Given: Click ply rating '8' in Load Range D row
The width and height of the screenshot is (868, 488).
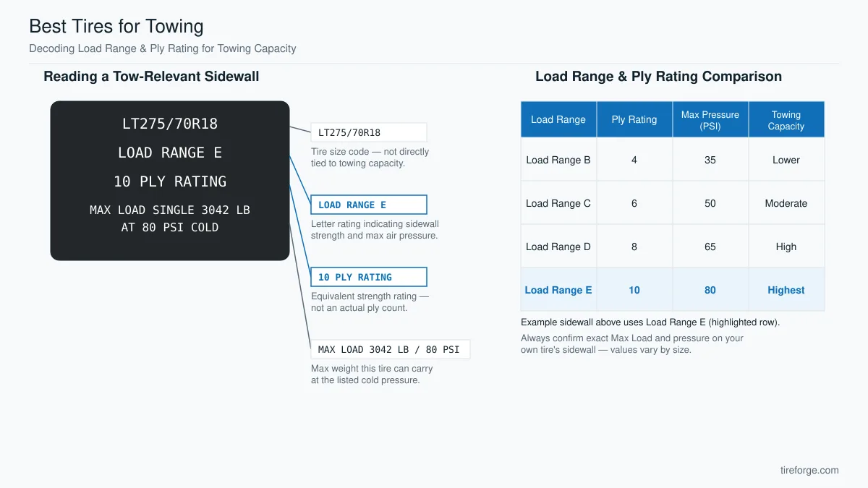Looking at the screenshot, I should click(634, 247).
